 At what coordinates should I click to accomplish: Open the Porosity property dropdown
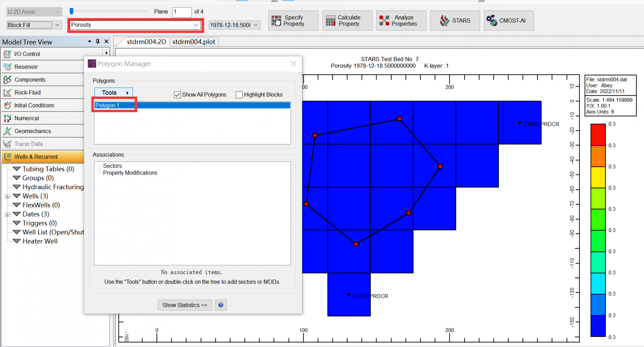click(196, 25)
